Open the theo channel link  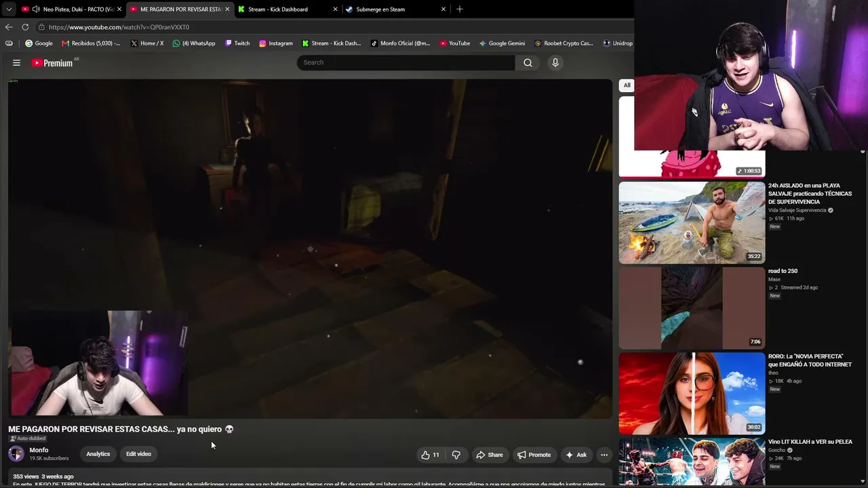click(x=773, y=373)
